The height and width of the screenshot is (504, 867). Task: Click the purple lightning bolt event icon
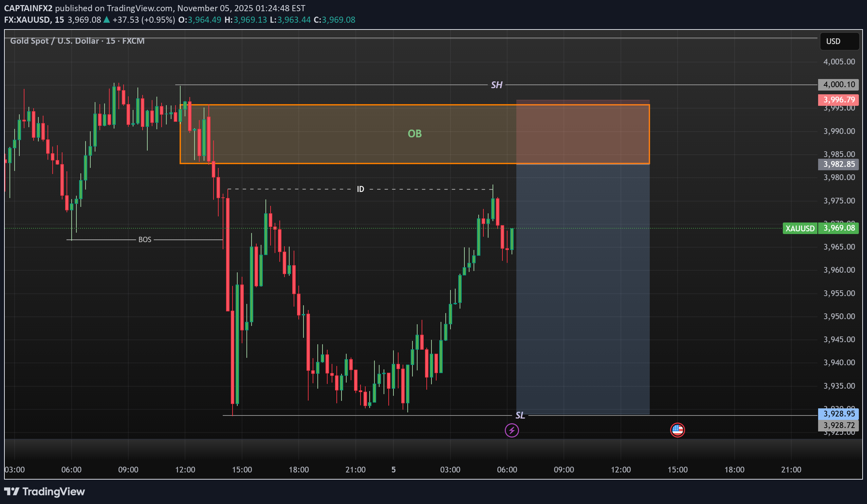click(x=512, y=430)
